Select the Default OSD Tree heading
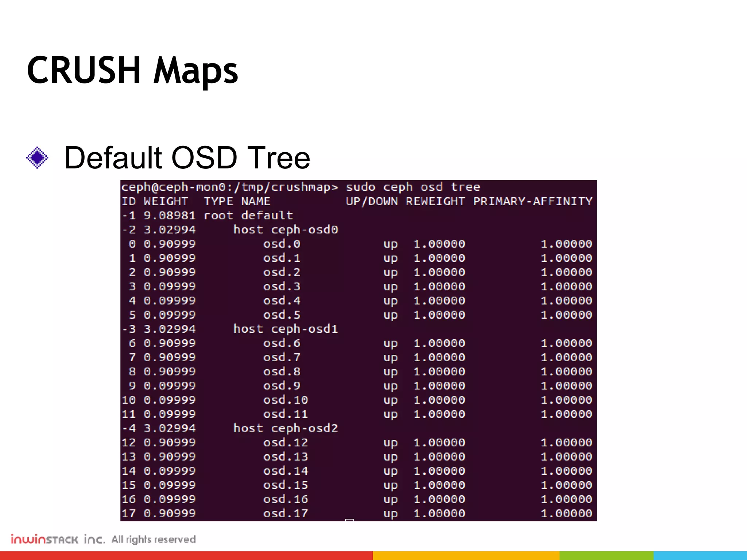 click(x=187, y=158)
